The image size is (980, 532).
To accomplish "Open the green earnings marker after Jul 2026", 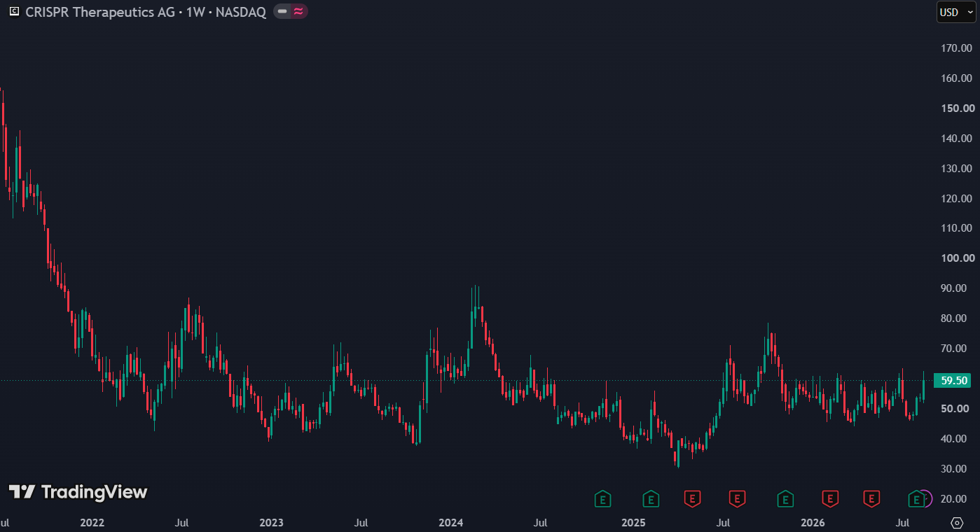I will point(916,499).
